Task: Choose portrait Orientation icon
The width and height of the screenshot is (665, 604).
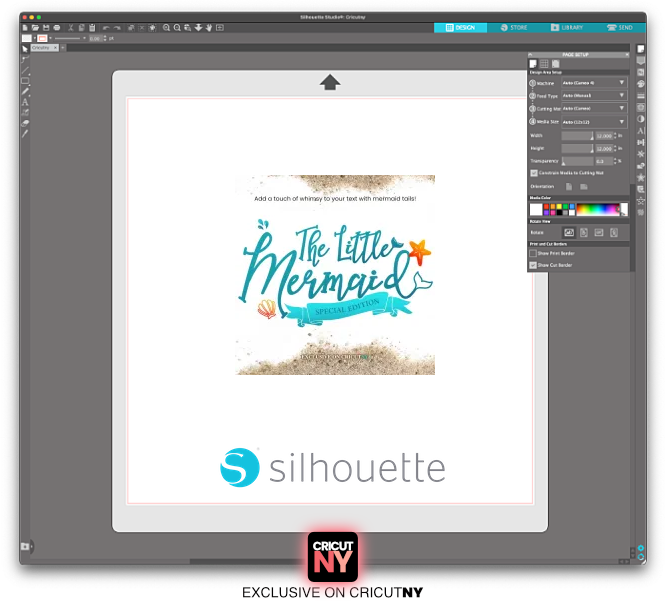Action: [569, 187]
